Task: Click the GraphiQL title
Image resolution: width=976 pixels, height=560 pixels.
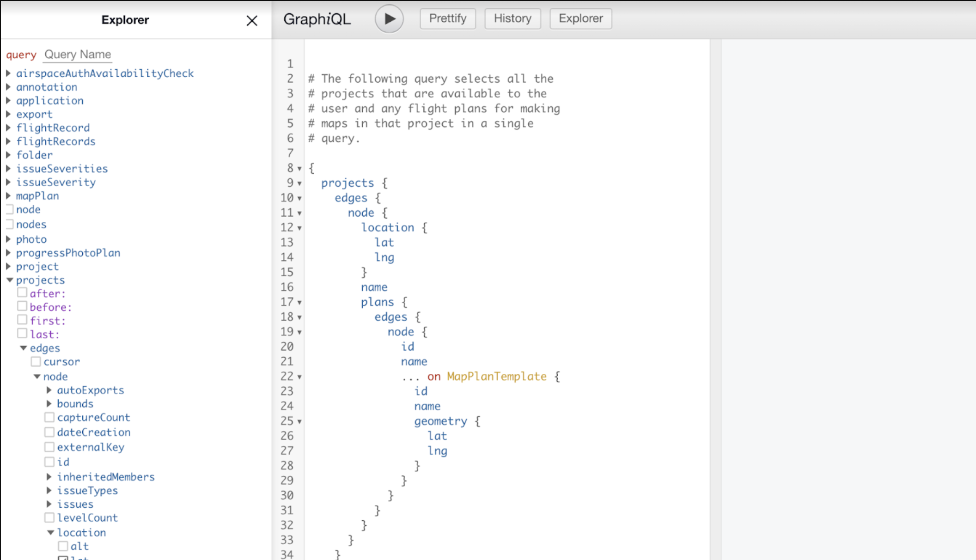Action: click(317, 19)
